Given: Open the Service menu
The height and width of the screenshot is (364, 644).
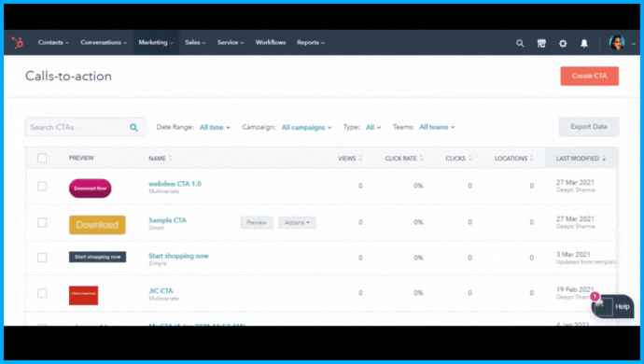Looking at the screenshot, I should [231, 42].
